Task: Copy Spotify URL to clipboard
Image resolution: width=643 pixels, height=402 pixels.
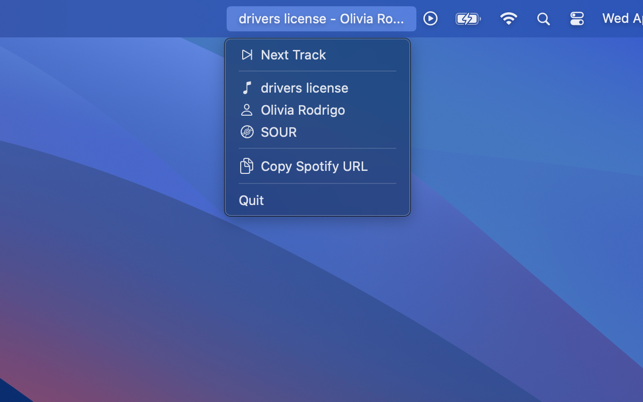Action: pyautogui.click(x=317, y=166)
